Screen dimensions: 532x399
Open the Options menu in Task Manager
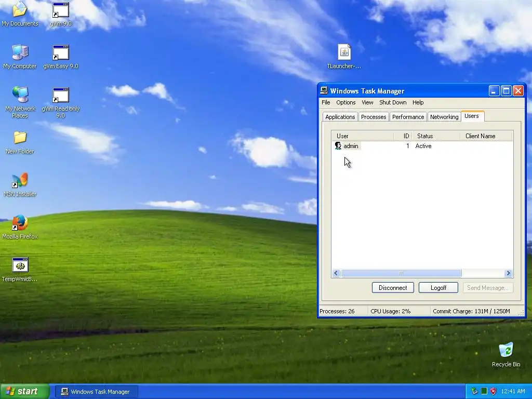click(x=345, y=102)
